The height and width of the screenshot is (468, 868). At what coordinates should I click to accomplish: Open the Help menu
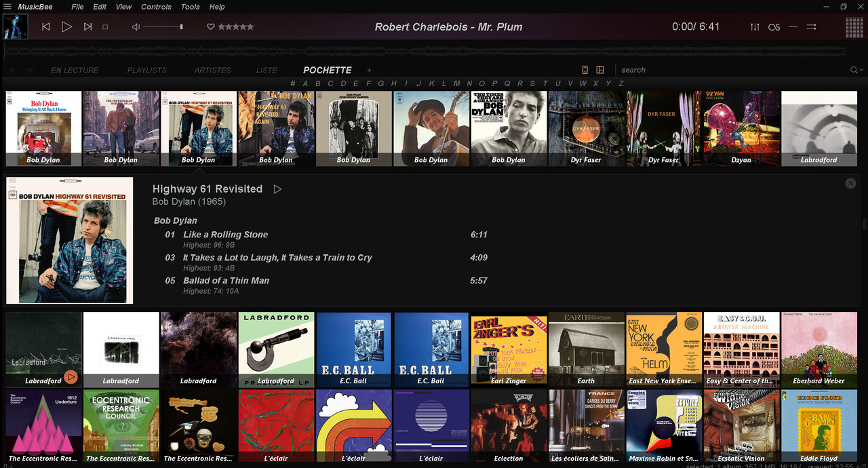[x=217, y=7]
